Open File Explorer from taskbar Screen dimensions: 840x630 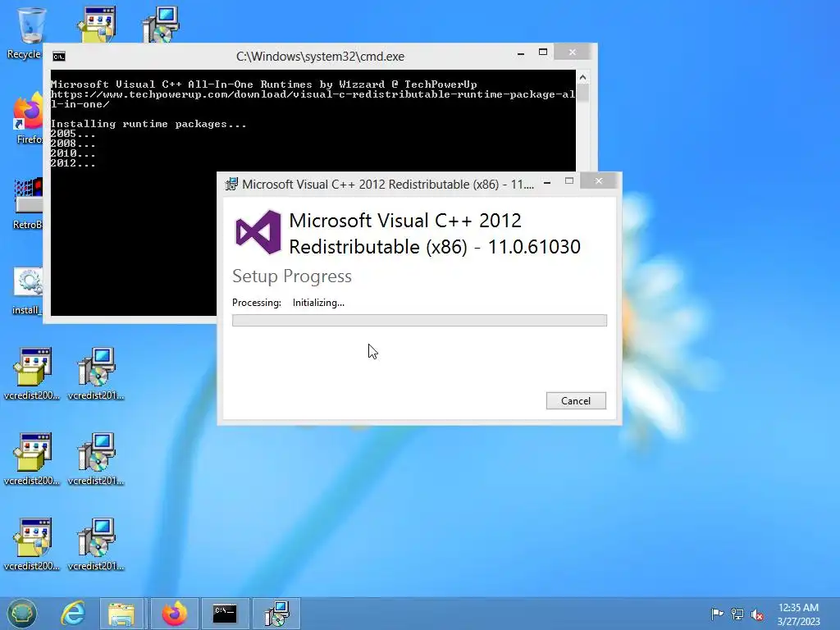click(121, 614)
